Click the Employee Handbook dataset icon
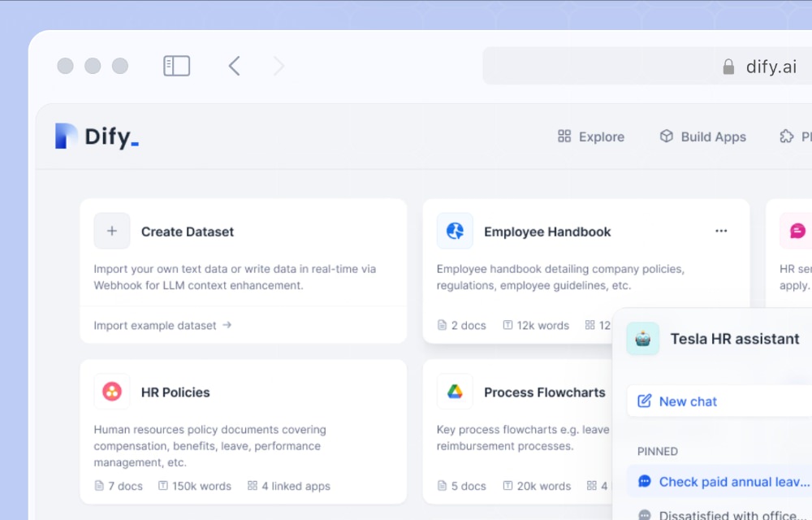 click(x=455, y=231)
